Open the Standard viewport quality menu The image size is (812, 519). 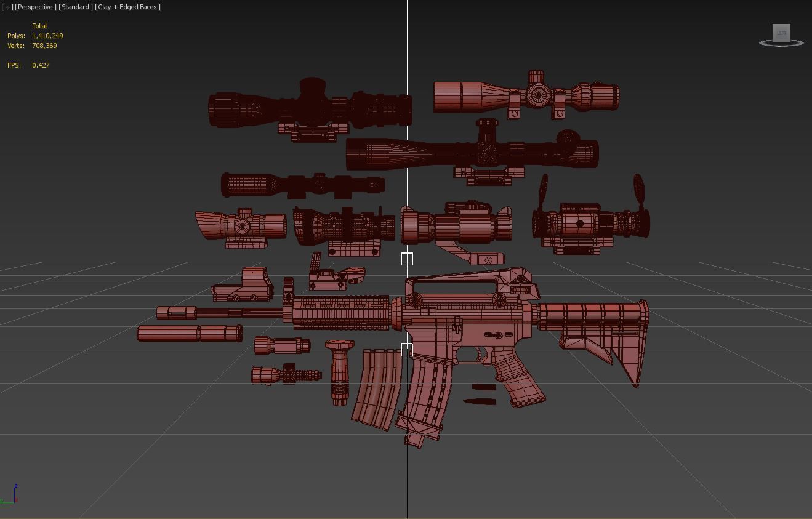coord(76,7)
